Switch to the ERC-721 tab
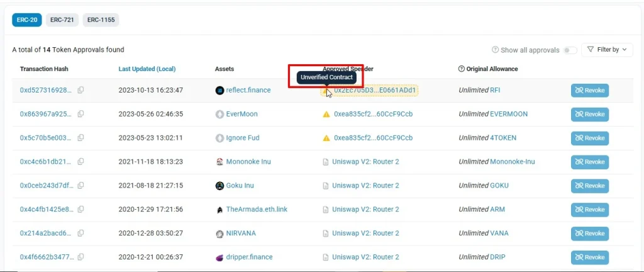This screenshot has height=272, width=644. (62, 20)
